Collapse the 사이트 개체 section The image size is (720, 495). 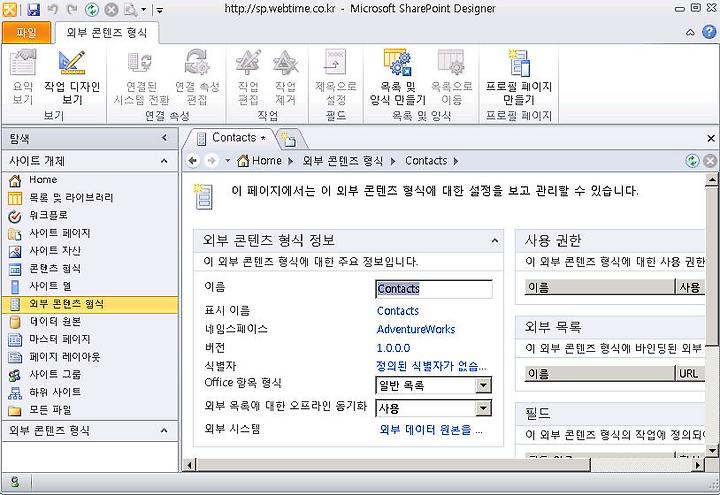click(x=164, y=161)
